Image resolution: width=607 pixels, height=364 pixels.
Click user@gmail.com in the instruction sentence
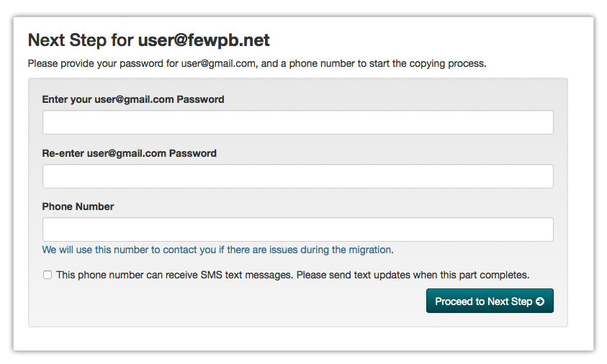coord(218,63)
